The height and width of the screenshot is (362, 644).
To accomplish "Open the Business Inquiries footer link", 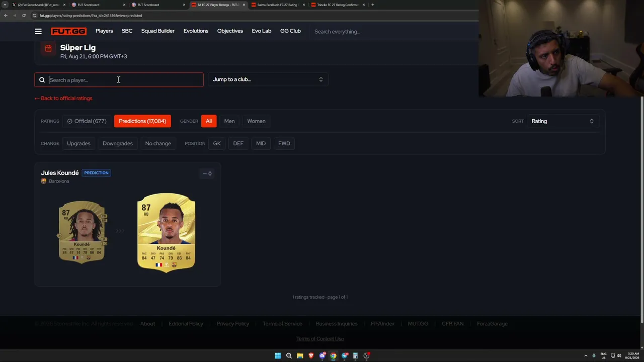I will [337, 324].
